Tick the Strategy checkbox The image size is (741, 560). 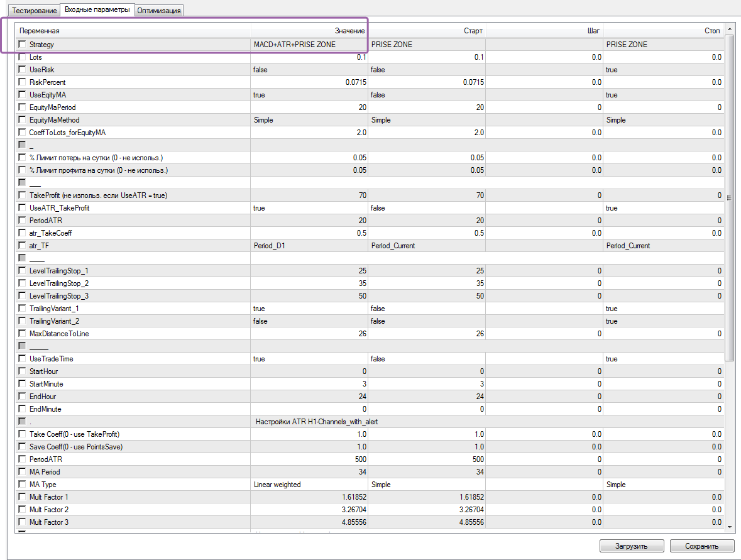tap(22, 44)
